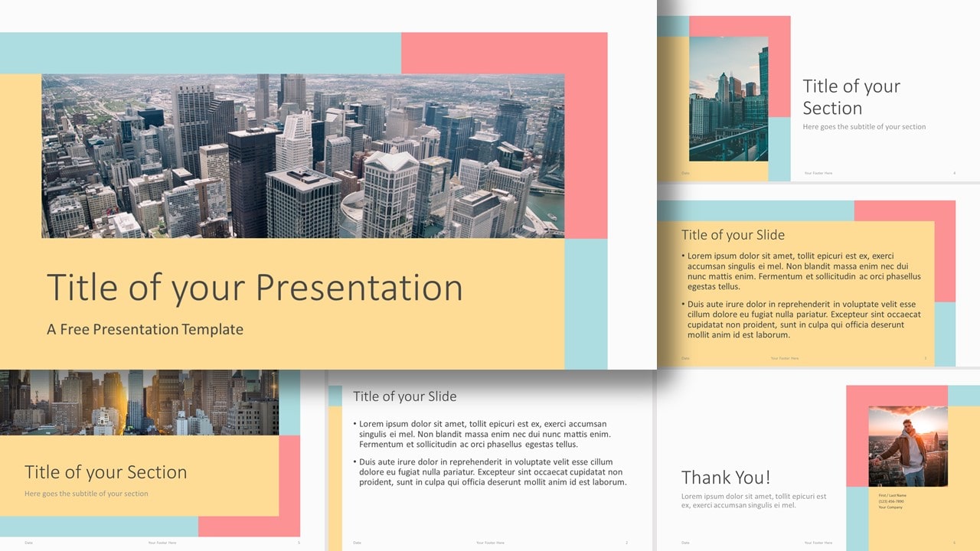Select Lorem ipsum text under Thank You
Image resolution: width=980 pixels, height=551 pixels.
(x=754, y=501)
